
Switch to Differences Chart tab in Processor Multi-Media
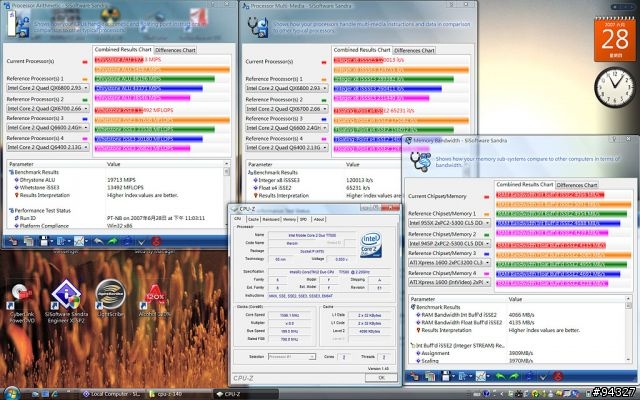414,51
